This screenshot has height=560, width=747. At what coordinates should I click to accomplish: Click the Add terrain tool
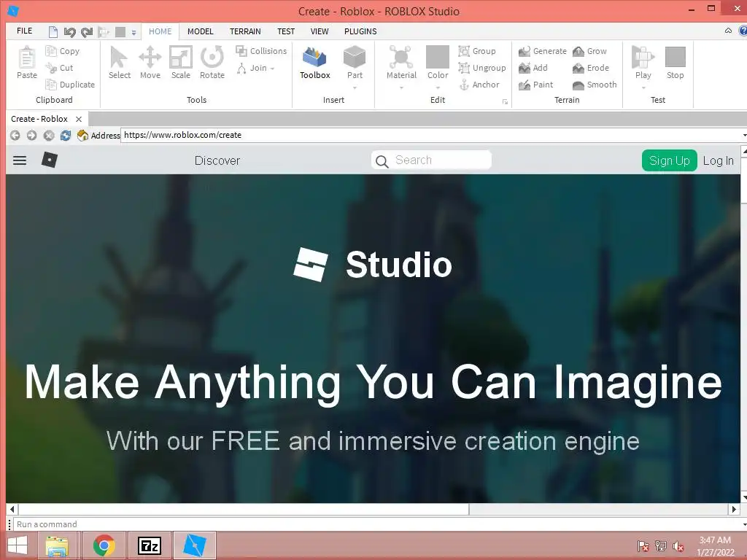pos(533,68)
